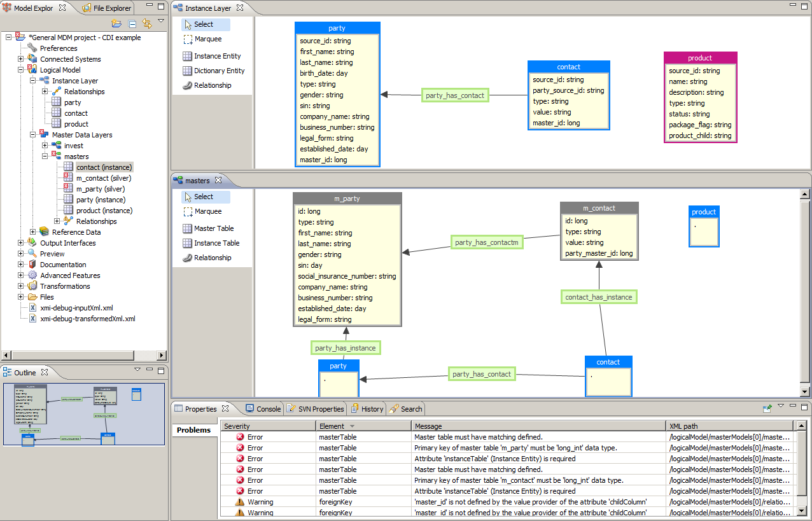The width and height of the screenshot is (812, 521).
Task: Toggle Link with Editor in Model Explorer
Action: pos(146,23)
